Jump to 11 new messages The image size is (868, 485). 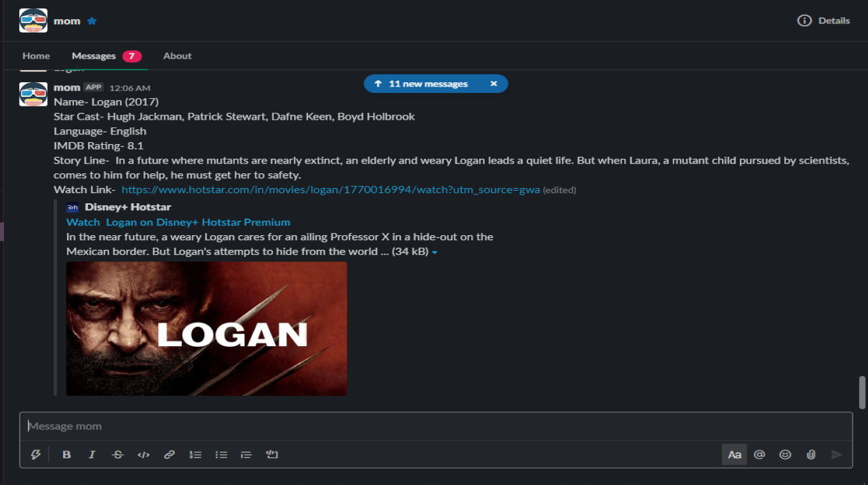coord(427,84)
